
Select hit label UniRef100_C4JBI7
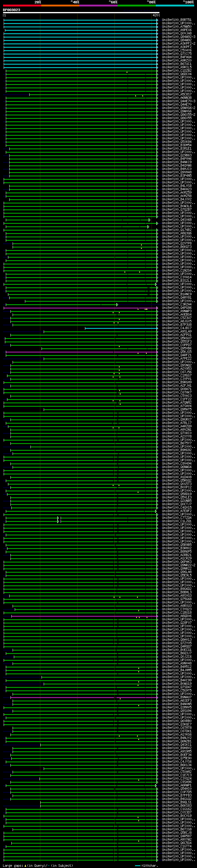pyautogui.click(x=176, y=328)
